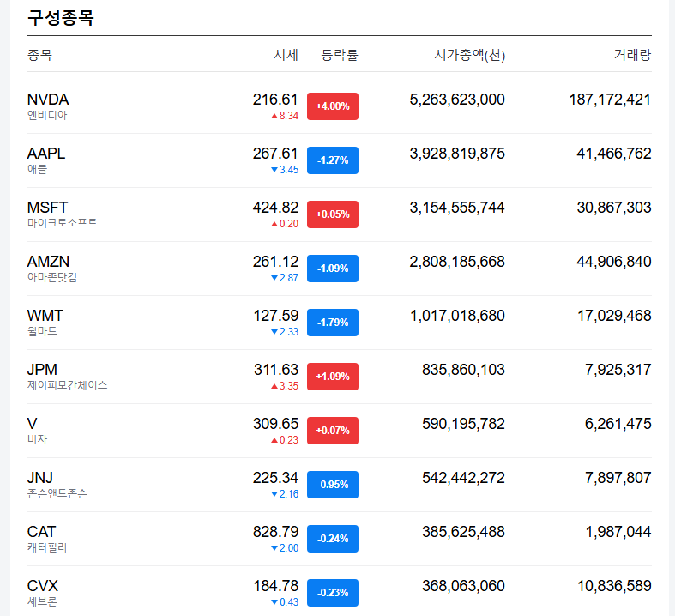The height and width of the screenshot is (616, 675).
Task: Click the +0.07% change badge
Action: coord(332,431)
